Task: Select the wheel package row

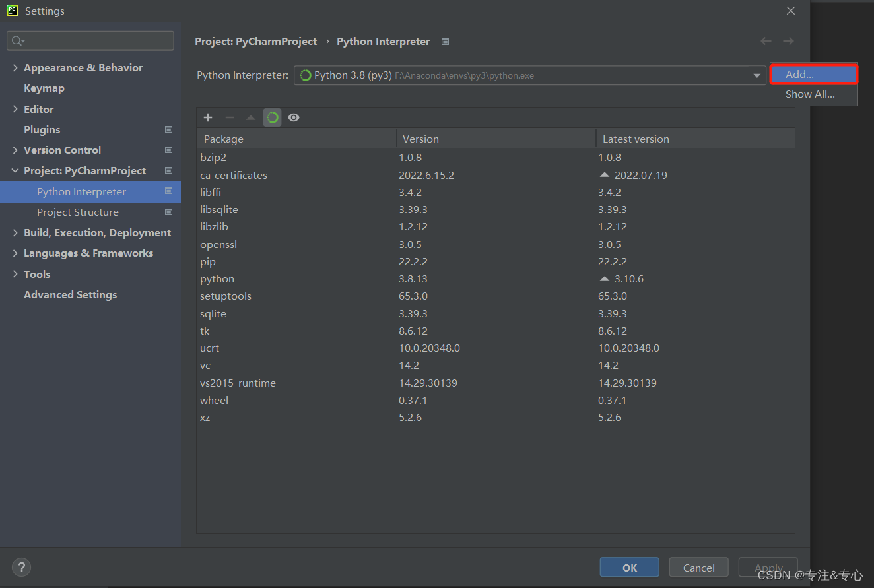Action: point(496,400)
